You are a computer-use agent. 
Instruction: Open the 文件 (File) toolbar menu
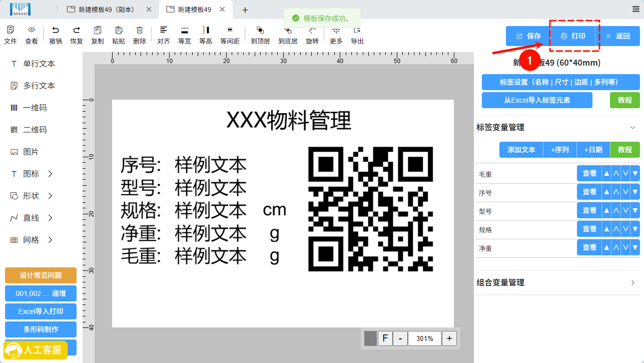[x=11, y=35]
